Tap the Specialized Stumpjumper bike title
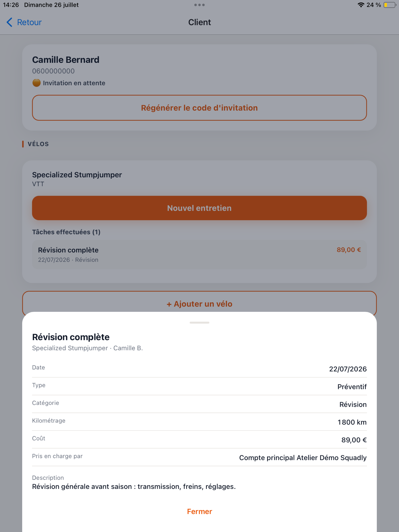Image resolution: width=399 pixels, height=532 pixels. (x=77, y=175)
